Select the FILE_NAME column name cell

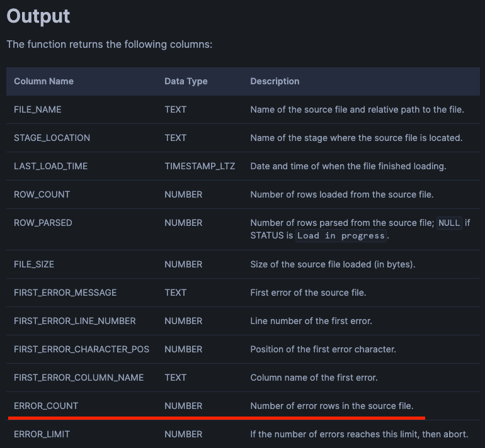tap(38, 109)
